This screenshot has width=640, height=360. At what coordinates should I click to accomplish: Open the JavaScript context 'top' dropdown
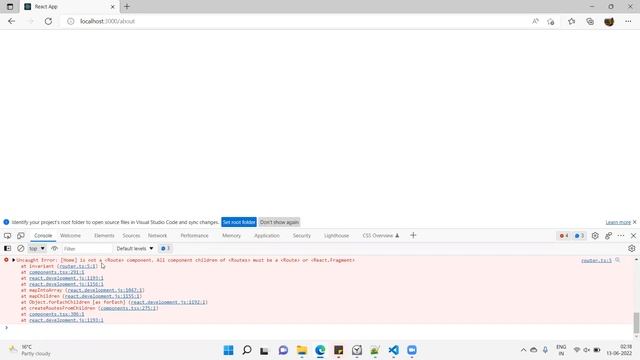[x=37, y=248]
